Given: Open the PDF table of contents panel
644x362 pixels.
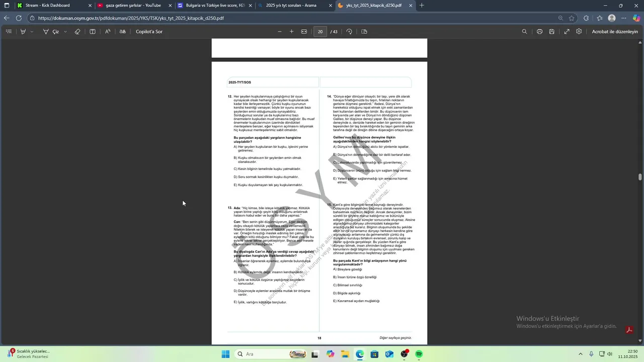Looking at the screenshot, I should click(x=9, y=32).
